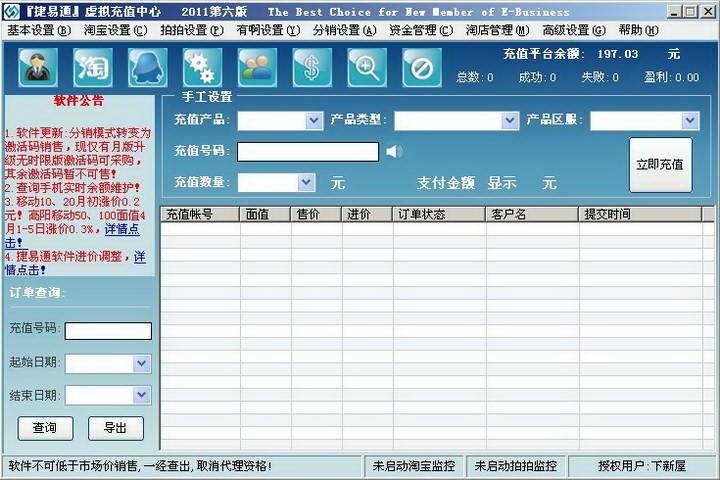Viewport: 720px width, 480px height.
Task: Open the 淘店管理(M) menu
Action: coord(497,30)
